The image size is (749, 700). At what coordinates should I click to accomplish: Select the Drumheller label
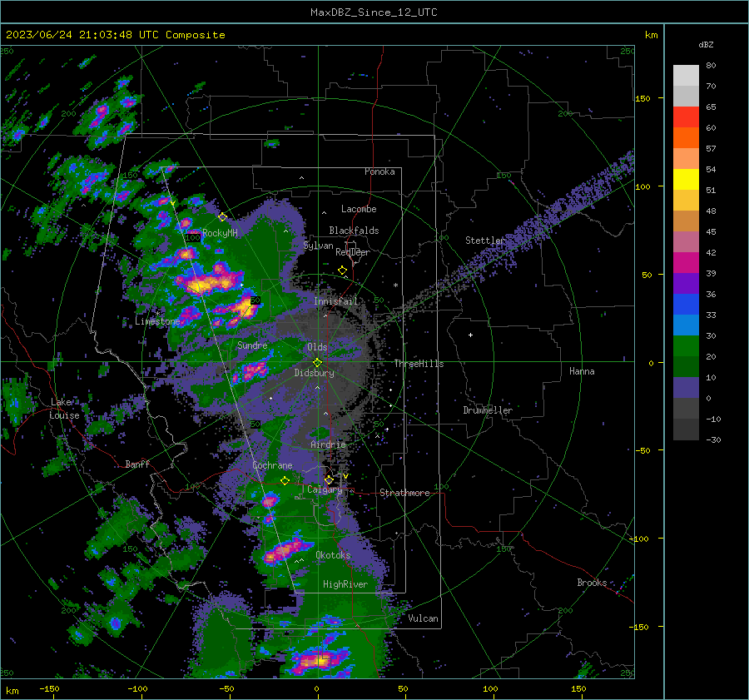[488, 410]
